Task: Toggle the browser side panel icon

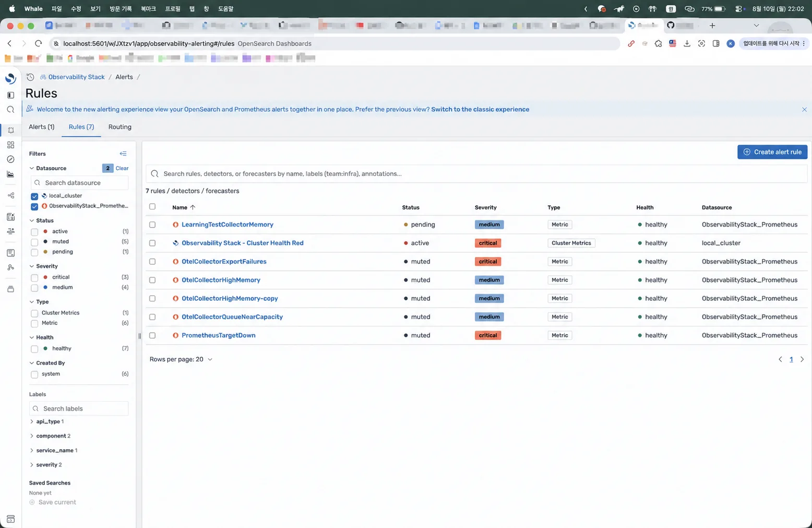Action: [x=716, y=43]
